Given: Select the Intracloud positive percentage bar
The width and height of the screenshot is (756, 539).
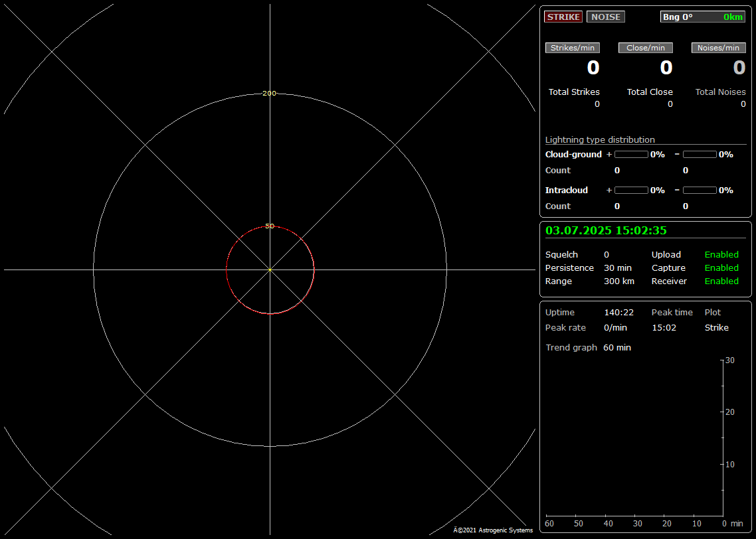Looking at the screenshot, I should pyautogui.click(x=631, y=190).
